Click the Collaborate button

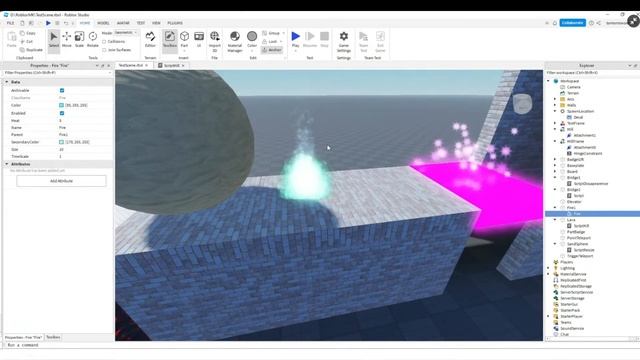pos(573,23)
